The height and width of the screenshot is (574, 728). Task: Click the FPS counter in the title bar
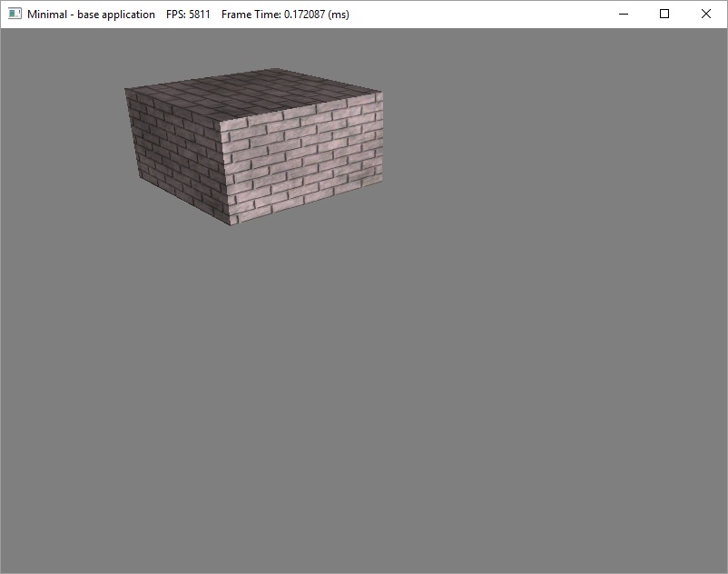point(188,15)
